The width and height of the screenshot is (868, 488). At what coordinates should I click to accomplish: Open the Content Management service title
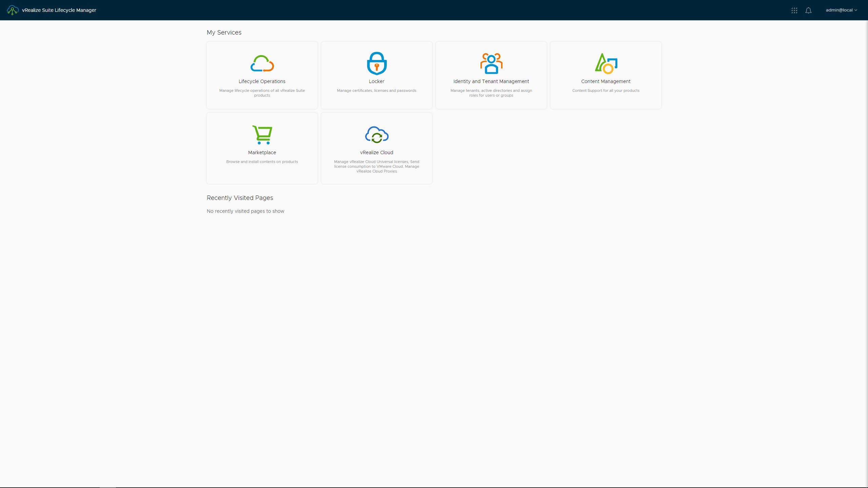pos(606,81)
